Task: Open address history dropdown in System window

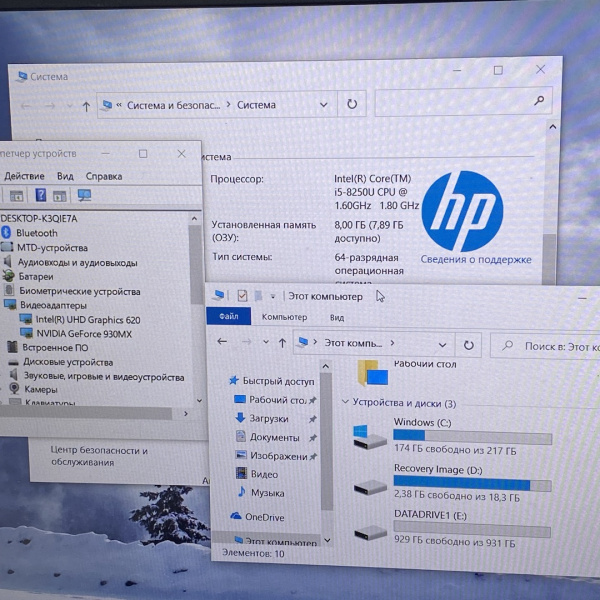Action: pos(324,104)
